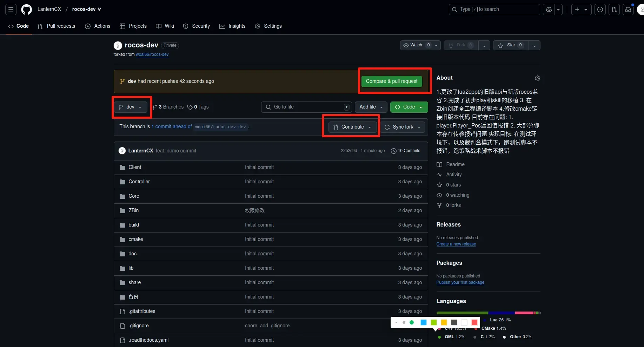
Task: Click the ZBin folder icon
Action: tap(122, 211)
